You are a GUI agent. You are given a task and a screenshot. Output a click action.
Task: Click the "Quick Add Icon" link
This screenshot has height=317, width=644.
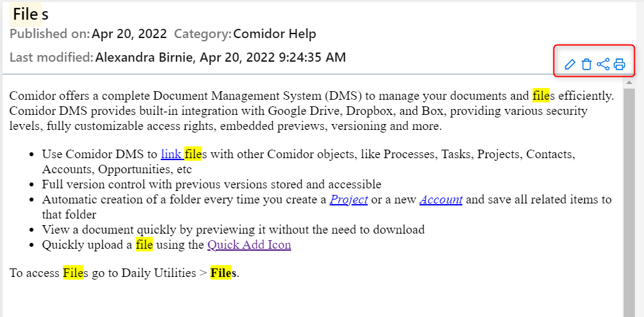click(249, 245)
